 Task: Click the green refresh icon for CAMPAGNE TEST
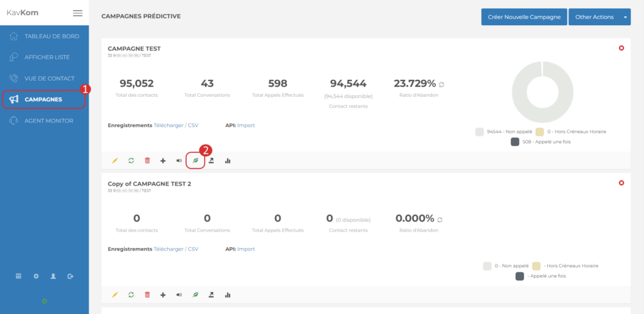[131, 161]
